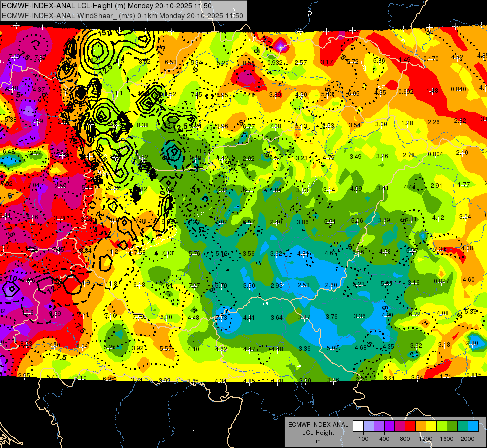Click the 400 tick label in legend
Viewport: 487px width, 448px height.
point(384,439)
